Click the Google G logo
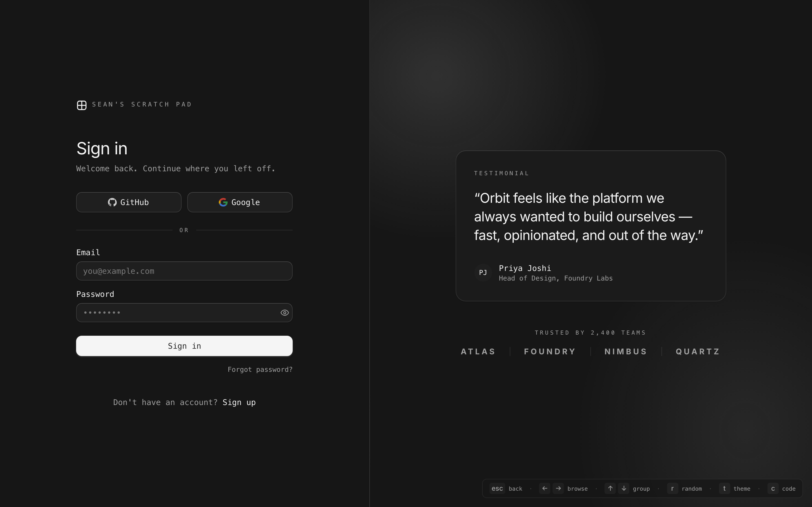The height and width of the screenshot is (507, 812). pos(223,202)
